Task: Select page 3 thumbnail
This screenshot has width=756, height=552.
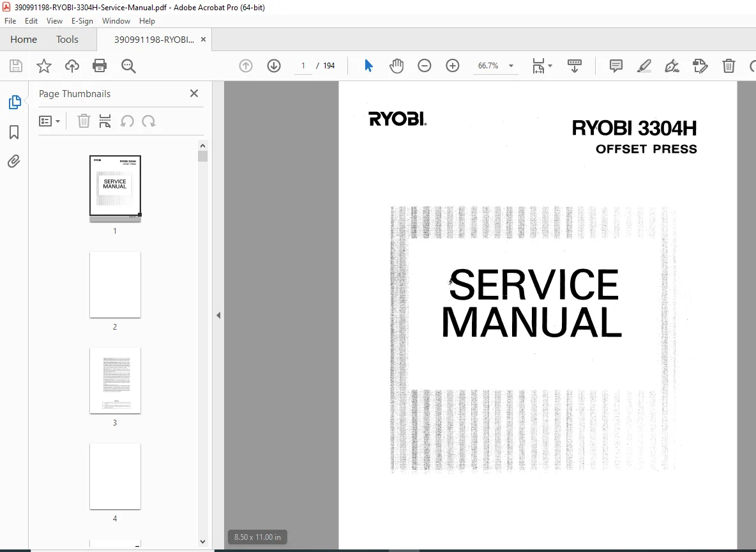Action: pyautogui.click(x=115, y=381)
